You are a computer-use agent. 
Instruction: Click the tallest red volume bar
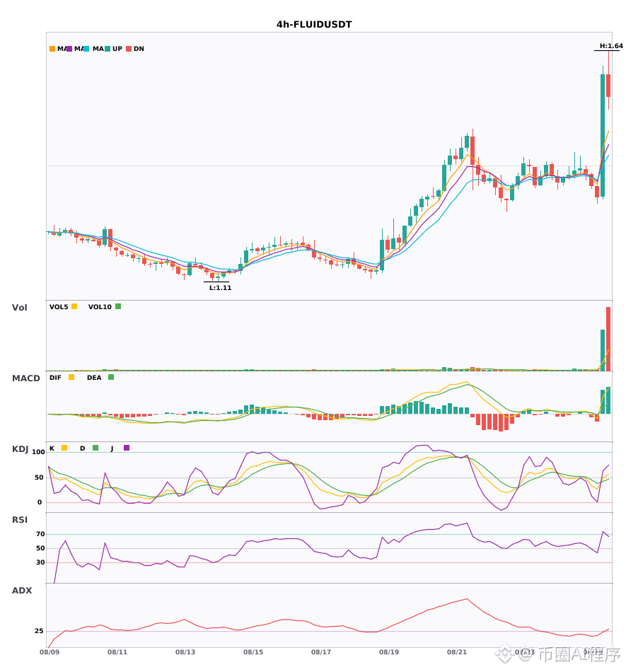(x=608, y=339)
